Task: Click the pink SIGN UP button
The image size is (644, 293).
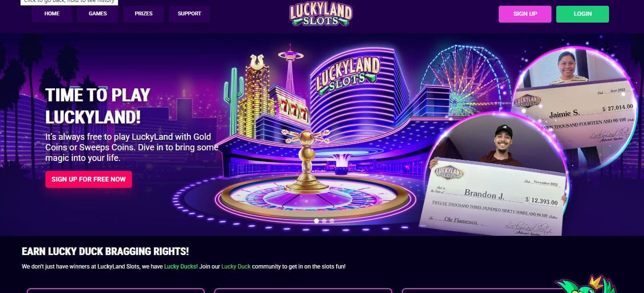Action: point(525,14)
